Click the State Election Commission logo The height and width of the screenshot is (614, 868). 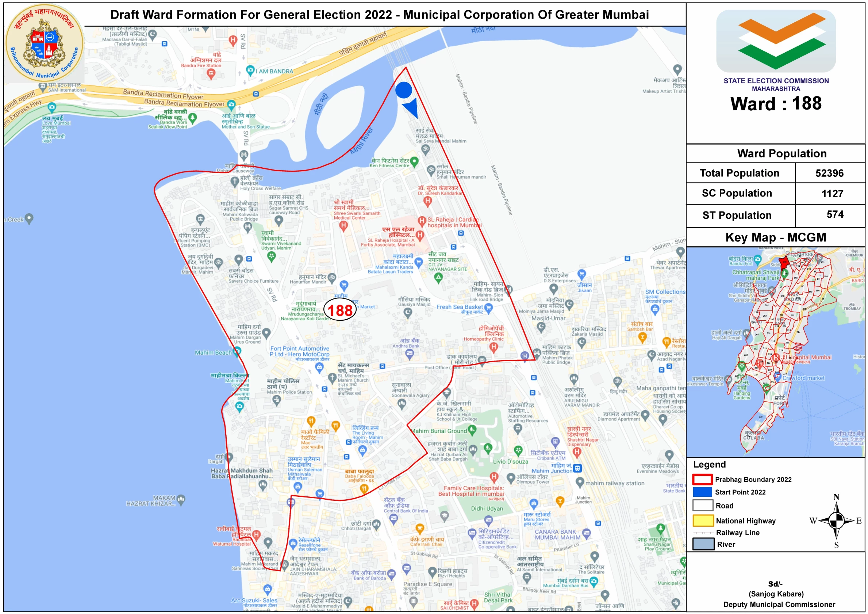pos(775,41)
